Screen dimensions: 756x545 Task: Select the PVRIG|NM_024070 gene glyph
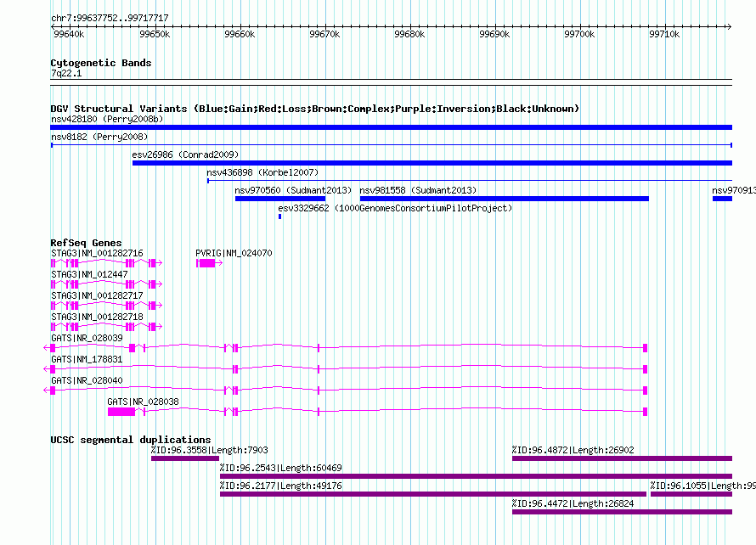[x=209, y=263]
